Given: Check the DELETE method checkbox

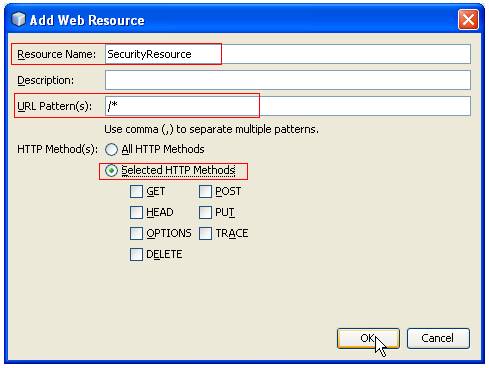Looking at the screenshot, I should (x=136, y=255).
